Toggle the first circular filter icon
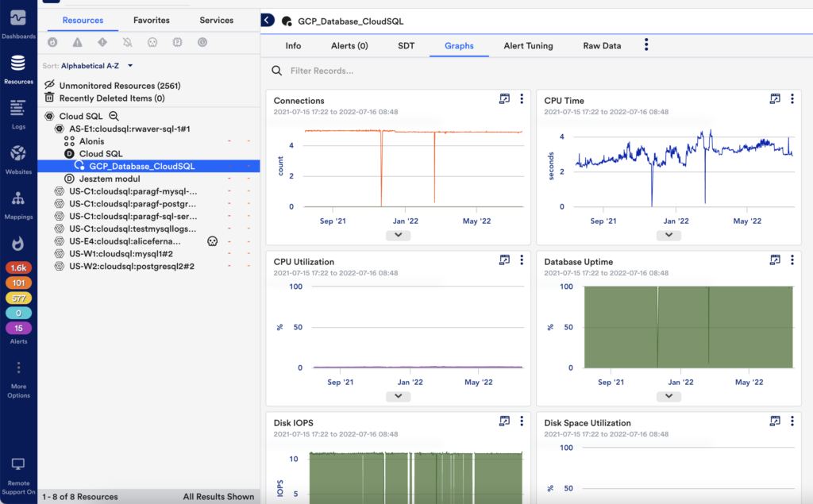 (52, 43)
